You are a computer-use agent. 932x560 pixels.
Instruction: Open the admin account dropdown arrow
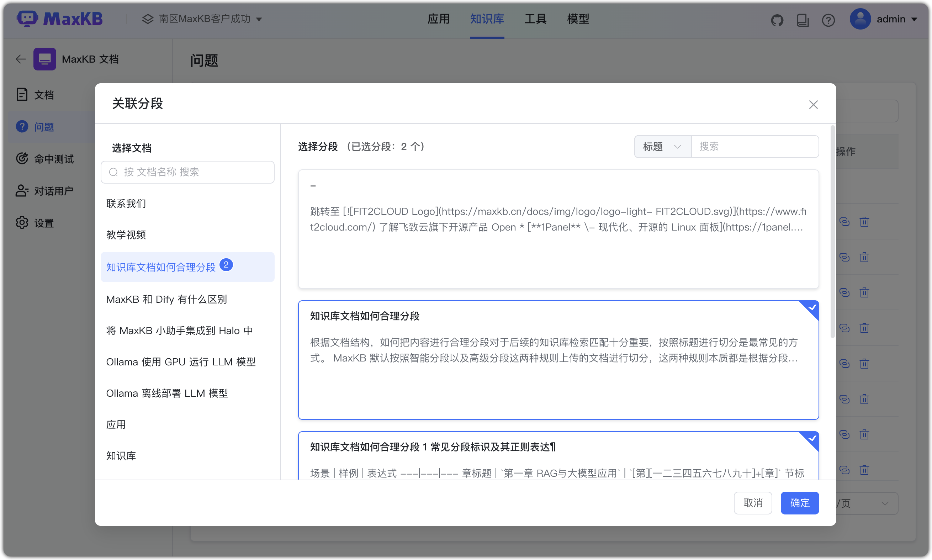coord(914,19)
